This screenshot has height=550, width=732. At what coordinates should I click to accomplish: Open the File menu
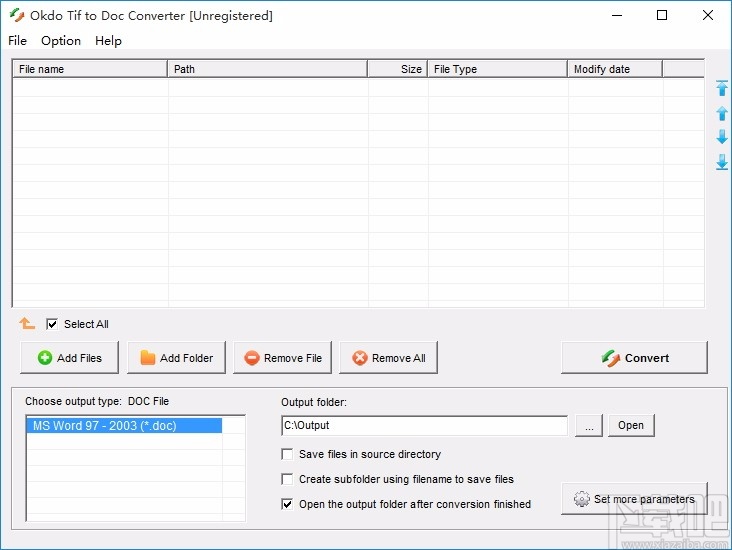17,41
